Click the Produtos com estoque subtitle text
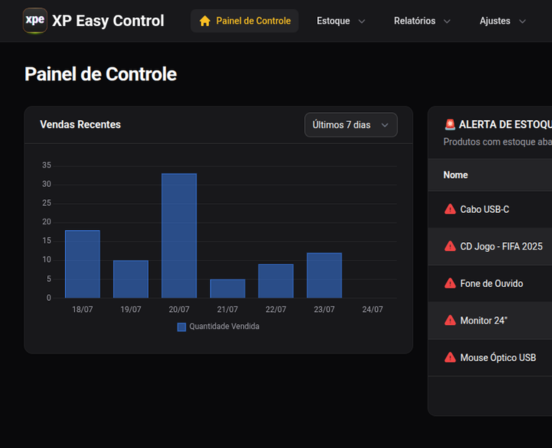 click(497, 142)
